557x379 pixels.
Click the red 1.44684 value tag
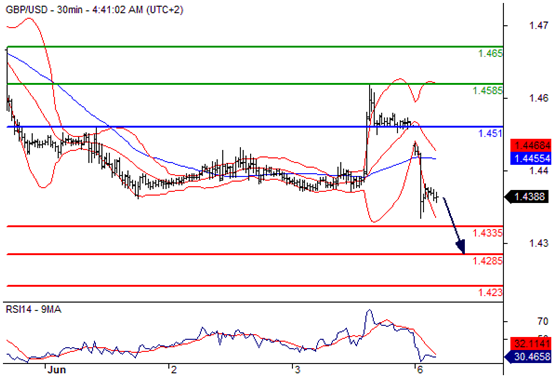531,145
